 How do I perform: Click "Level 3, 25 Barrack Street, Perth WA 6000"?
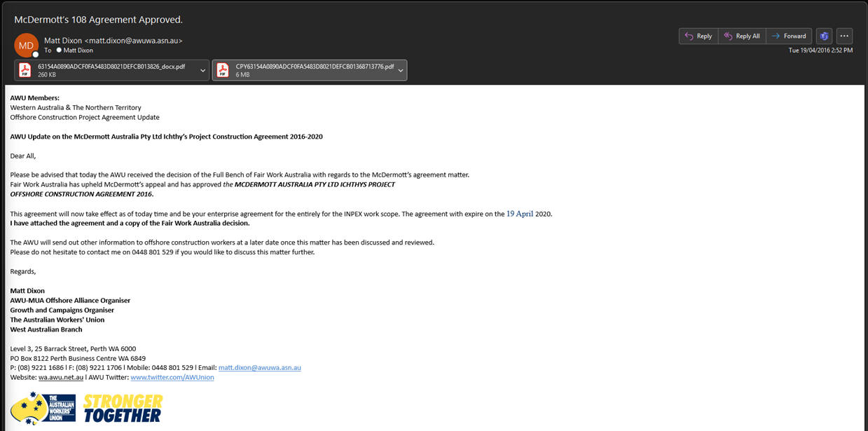pyautogui.click(x=74, y=348)
